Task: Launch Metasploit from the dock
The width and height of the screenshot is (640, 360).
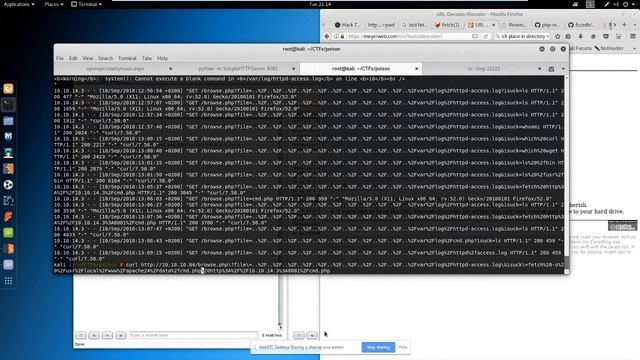Action: pyautogui.click(x=8, y=137)
